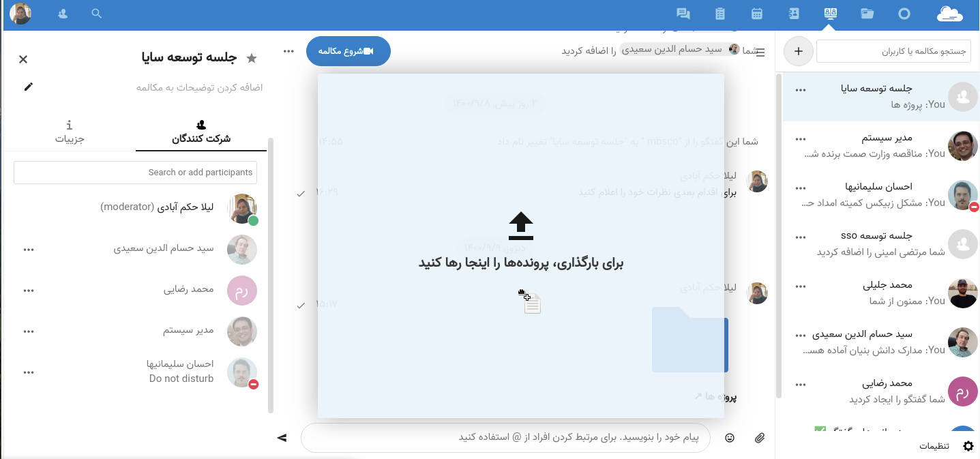Close the right sidebar with X
The image size is (980, 459).
[23, 59]
